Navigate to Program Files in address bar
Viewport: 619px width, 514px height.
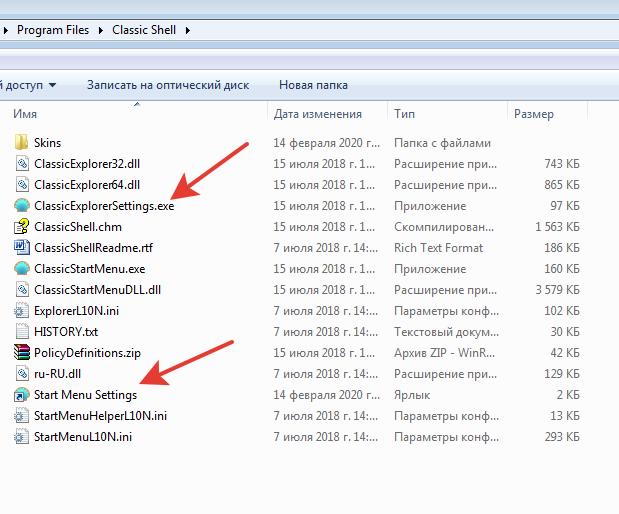(x=52, y=30)
